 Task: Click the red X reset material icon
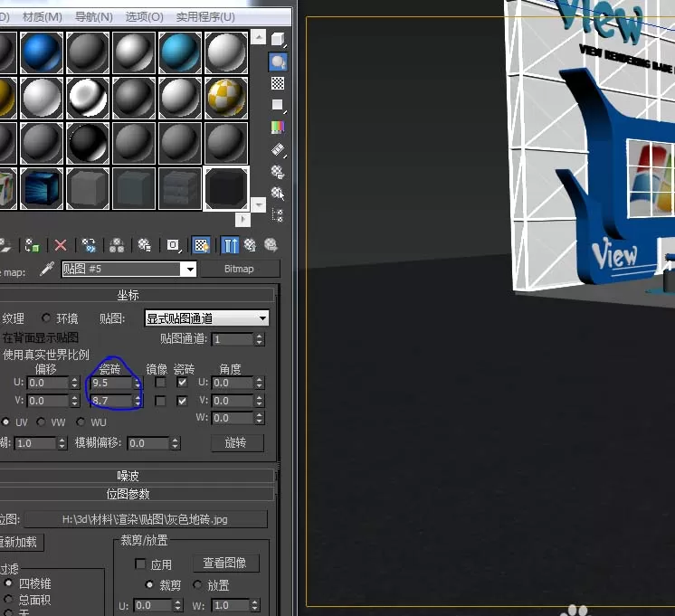[61, 245]
